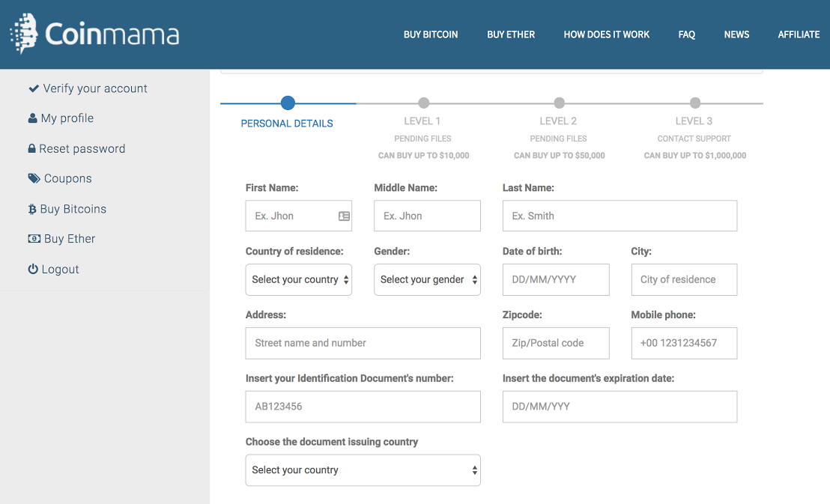The height and width of the screenshot is (504, 830).
Task: Open the BUY BITCOIN menu item
Action: pos(431,34)
